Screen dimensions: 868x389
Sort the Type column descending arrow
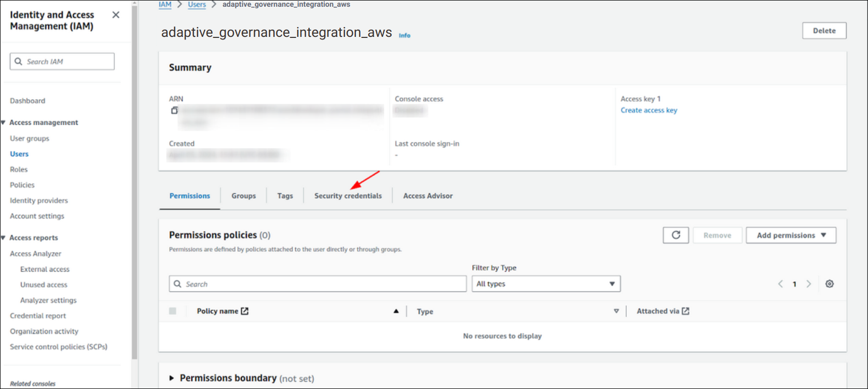pyautogui.click(x=616, y=311)
